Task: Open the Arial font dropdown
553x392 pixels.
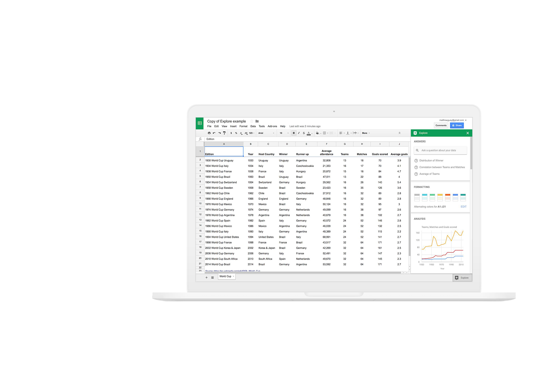Action: (266, 133)
